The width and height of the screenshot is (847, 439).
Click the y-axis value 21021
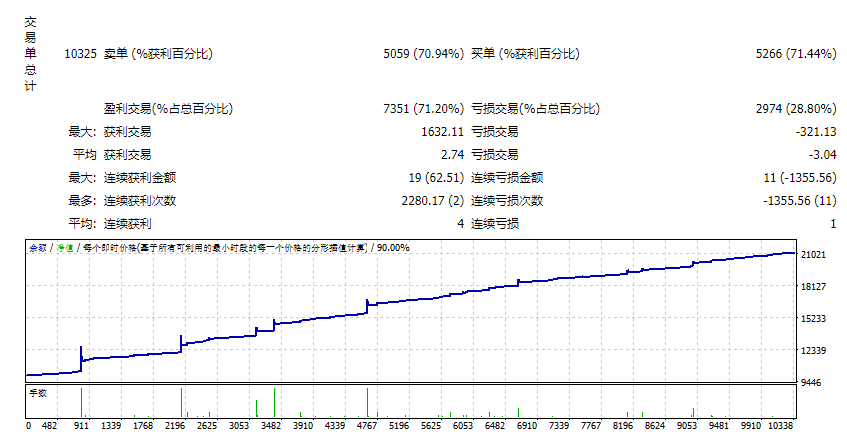813,255
